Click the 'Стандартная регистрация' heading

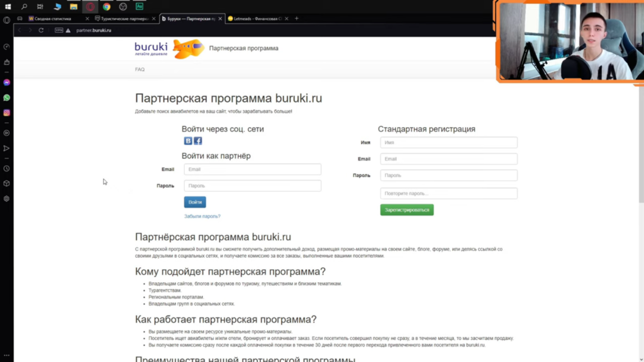tap(426, 129)
